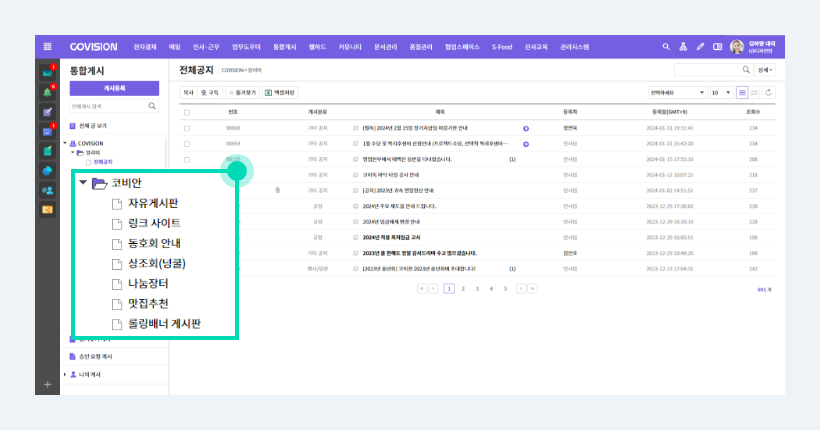The width and height of the screenshot is (820, 430).
Task: Click the 구독 button
Action: 210,93
